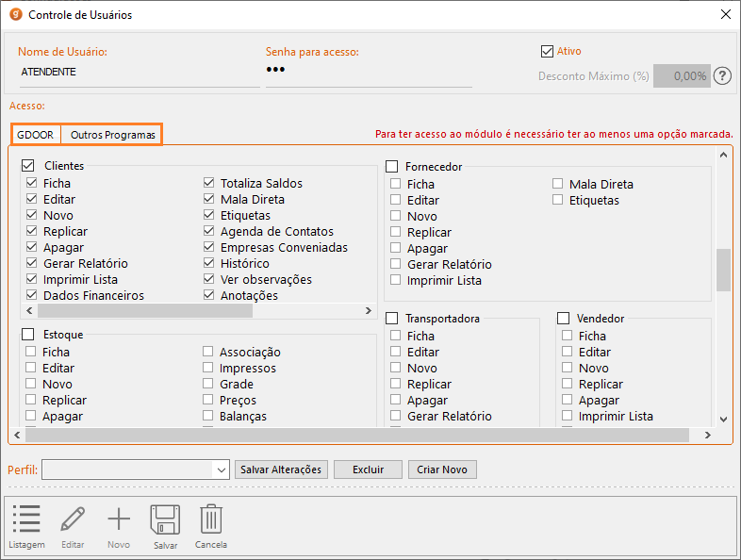Image resolution: width=741 pixels, height=560 pixels.
Task: Check Gerar Relatório under Fornecedor
Action: click(396, 264)
